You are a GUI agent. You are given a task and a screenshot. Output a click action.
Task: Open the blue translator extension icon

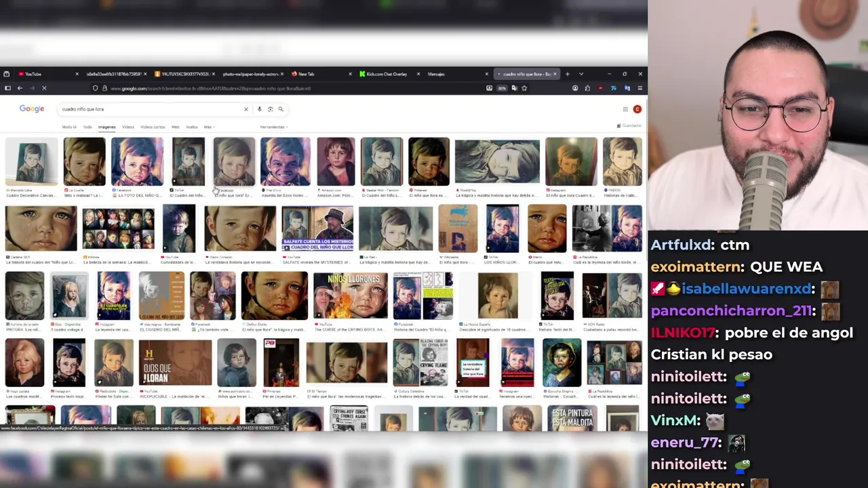[627, 88]
